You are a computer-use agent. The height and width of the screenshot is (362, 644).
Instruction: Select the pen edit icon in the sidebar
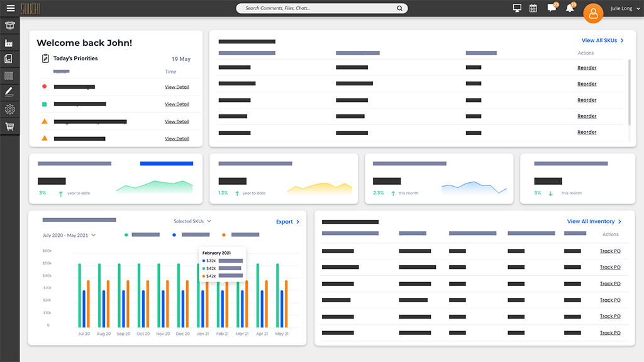[9, 92]
